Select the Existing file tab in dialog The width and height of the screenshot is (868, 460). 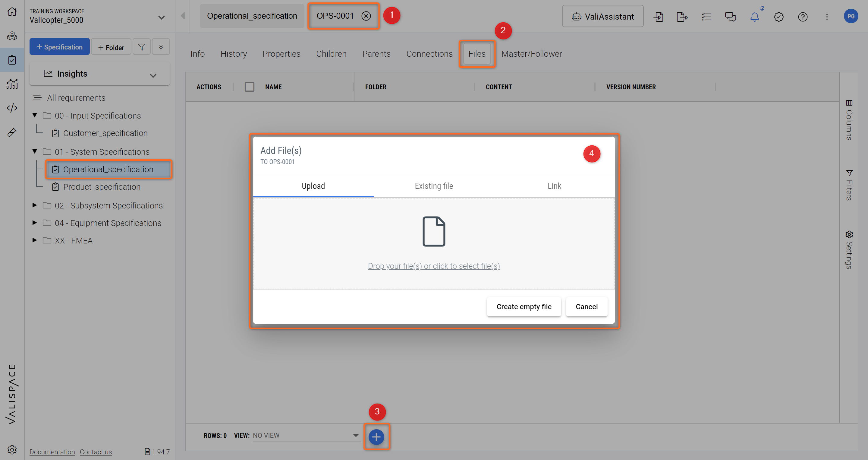[434, 186]
